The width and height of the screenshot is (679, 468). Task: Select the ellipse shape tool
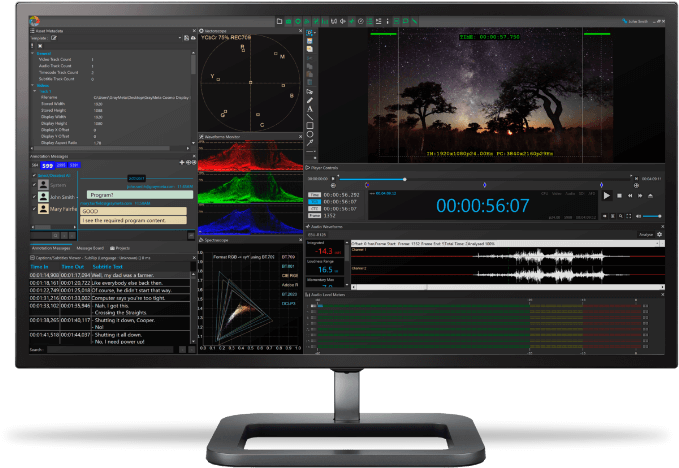coord(310,134)
